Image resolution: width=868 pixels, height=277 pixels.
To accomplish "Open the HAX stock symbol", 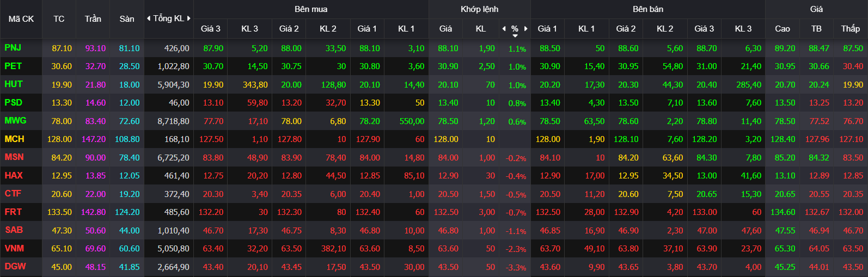I will pyautogui.click(x=14, y=175).
